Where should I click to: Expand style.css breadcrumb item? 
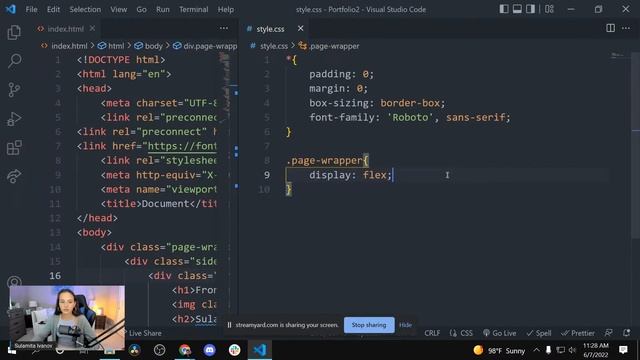[269, 46]
